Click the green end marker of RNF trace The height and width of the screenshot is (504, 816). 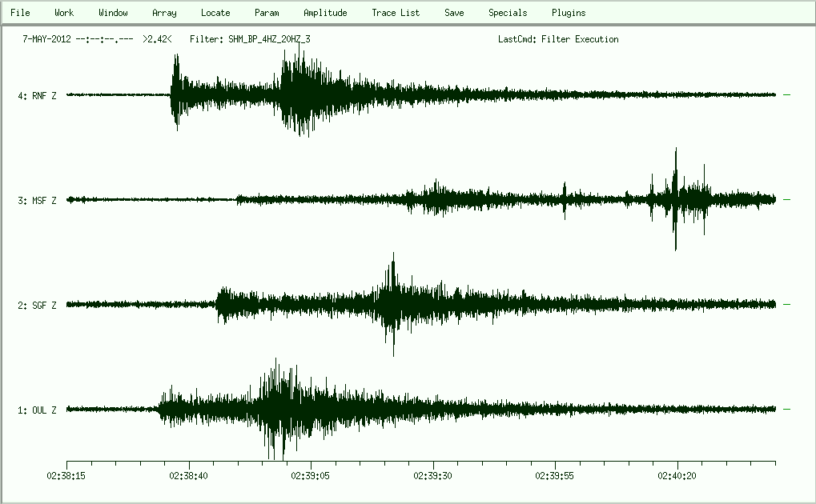click(x=787, y=94)
